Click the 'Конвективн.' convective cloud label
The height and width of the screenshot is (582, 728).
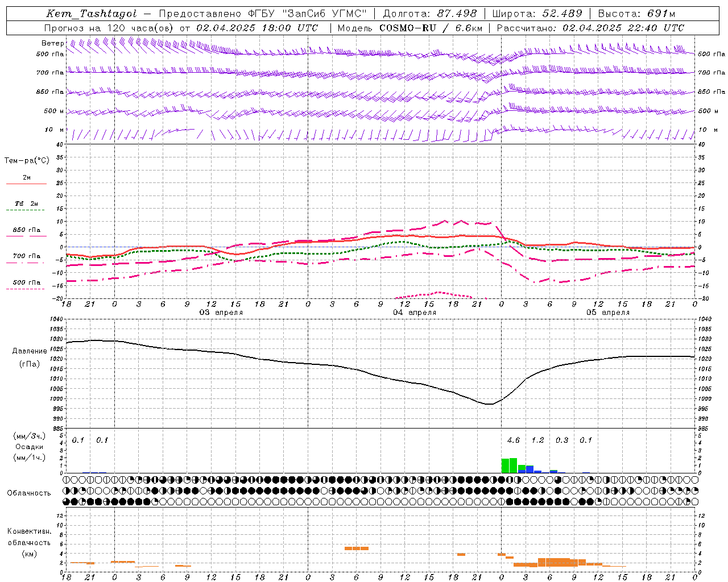click(29, 531)
